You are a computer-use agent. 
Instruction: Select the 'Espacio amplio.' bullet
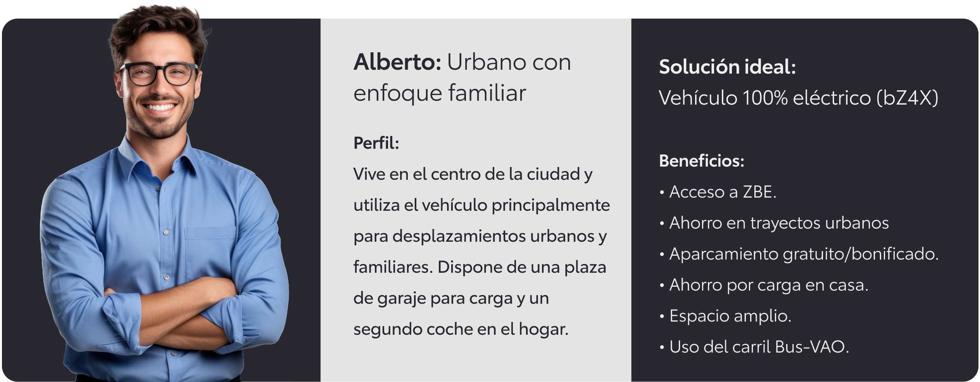[725, 316]
